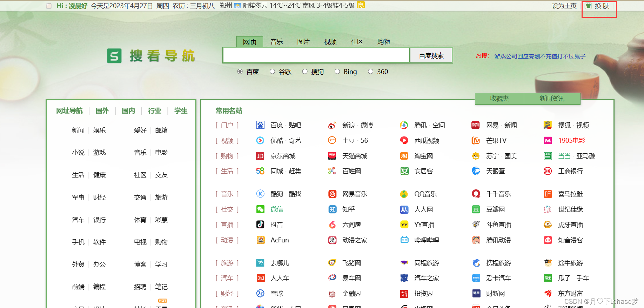Click the Taobao orange icon
Image resolution: width=644 pixels, height=308 pixels.
(404, 156)
